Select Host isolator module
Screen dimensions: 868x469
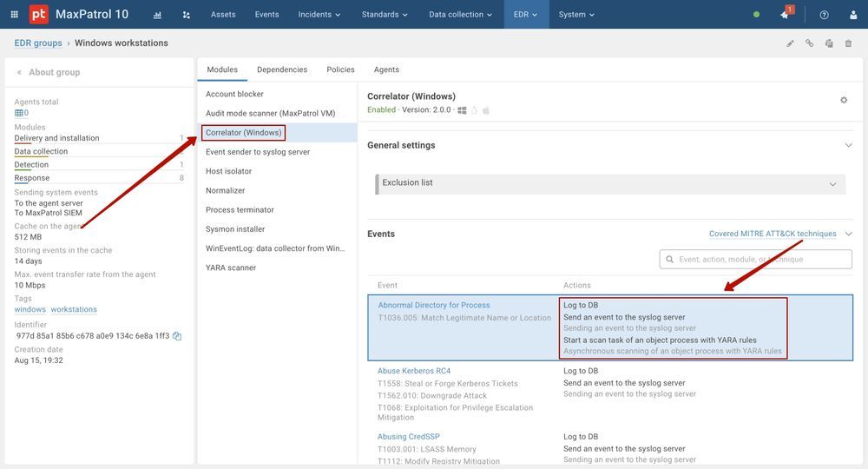(278, 172)
